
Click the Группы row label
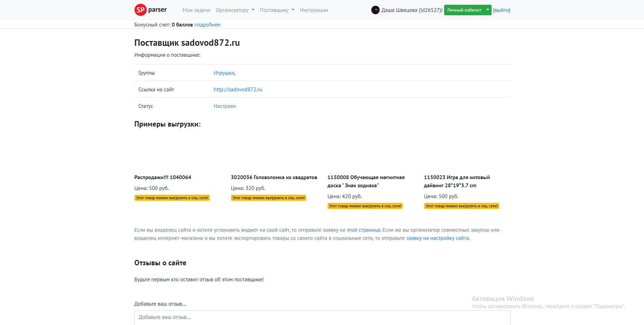click(147, 73)
